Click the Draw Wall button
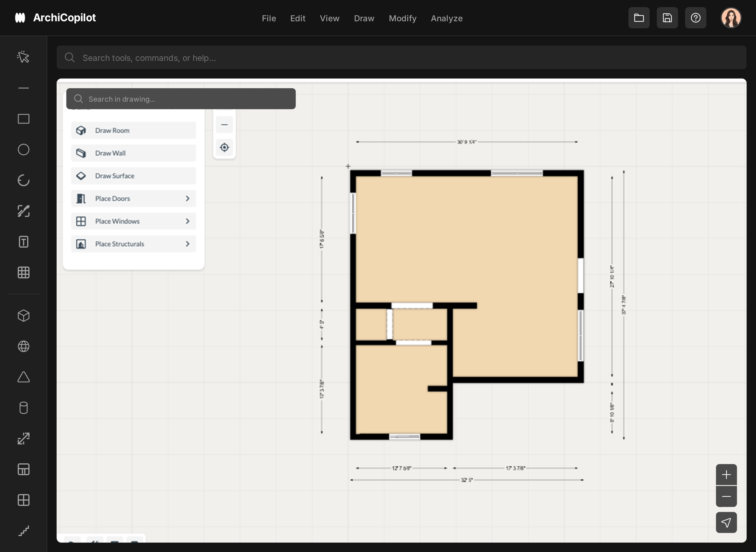Viewport: 756px width, 552px height. (133, 153)
